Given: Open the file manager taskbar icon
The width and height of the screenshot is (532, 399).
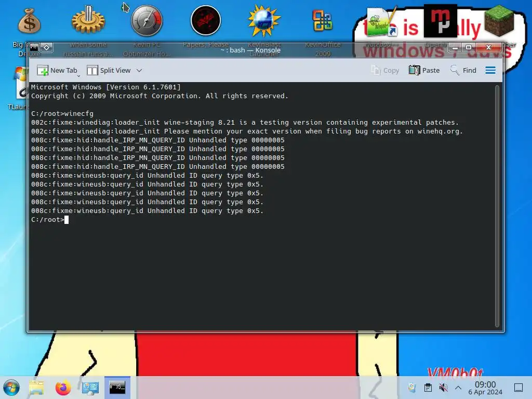Looking at the screenshot, I should pyautogui.click(x=36, y=388).
